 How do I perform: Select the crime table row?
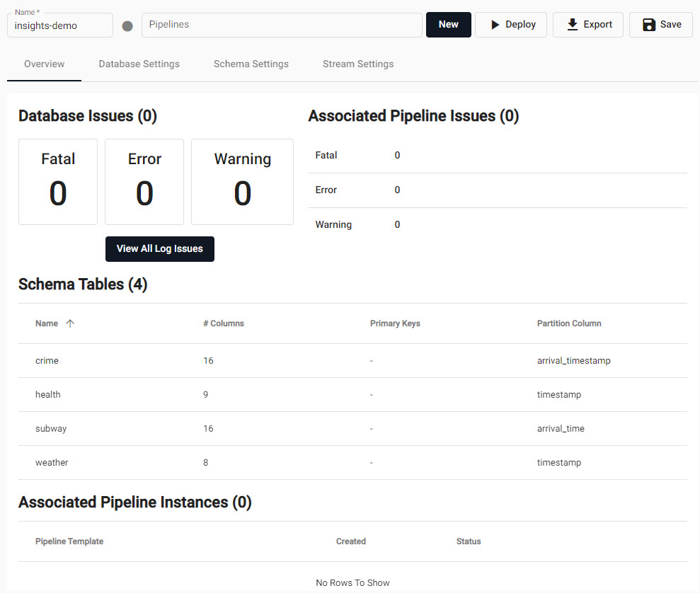47,361
